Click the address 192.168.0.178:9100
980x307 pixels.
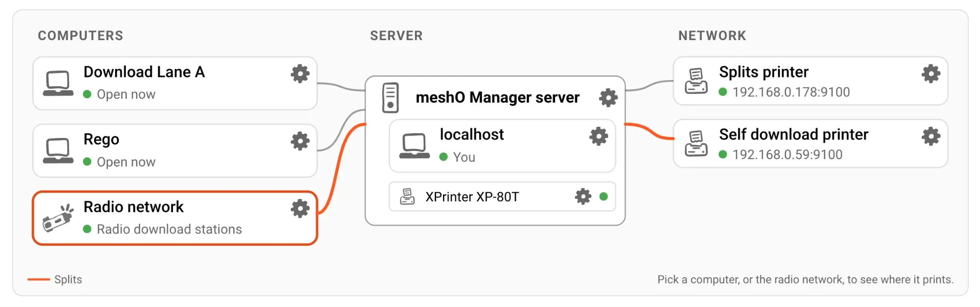tap(791, 92)
